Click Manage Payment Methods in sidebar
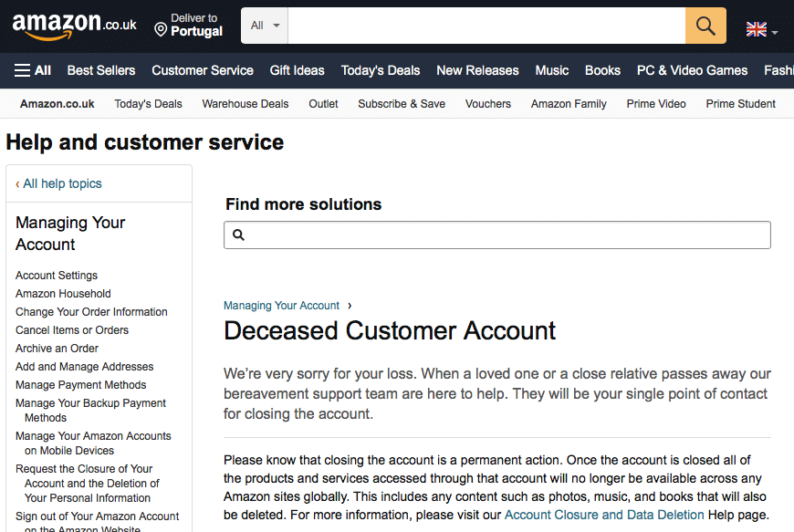The image size is (794, 532). point(80,385)
